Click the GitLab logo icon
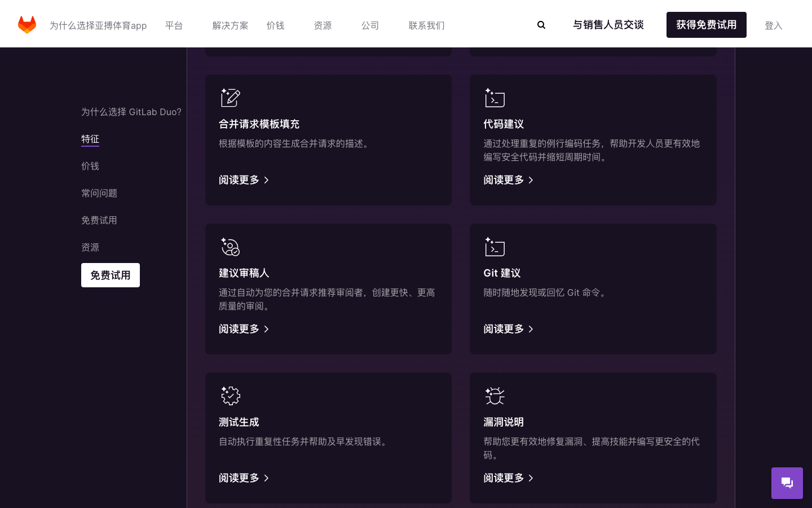This screenshot has height=508, width=812. point(27,24)
